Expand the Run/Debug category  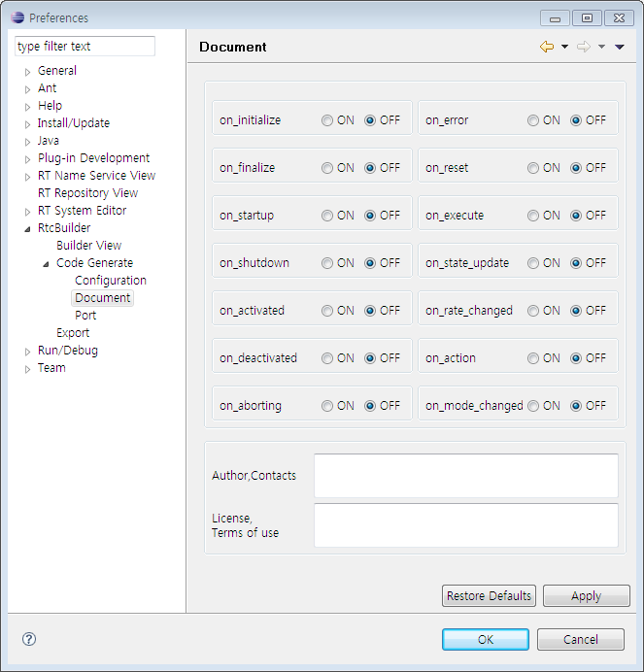tap(27, 351)
